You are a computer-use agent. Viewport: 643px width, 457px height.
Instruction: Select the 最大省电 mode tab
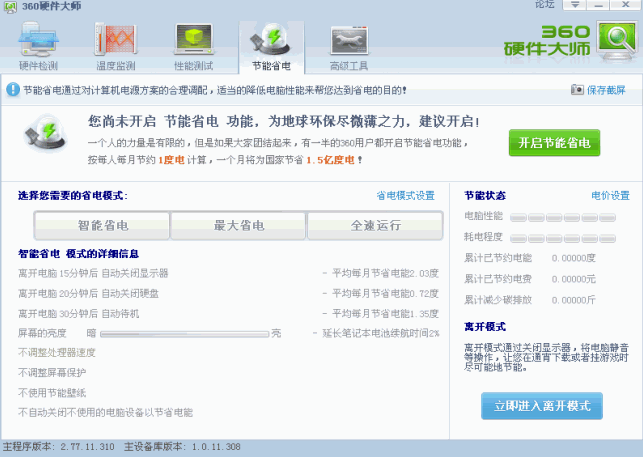[x=239, y=225]
